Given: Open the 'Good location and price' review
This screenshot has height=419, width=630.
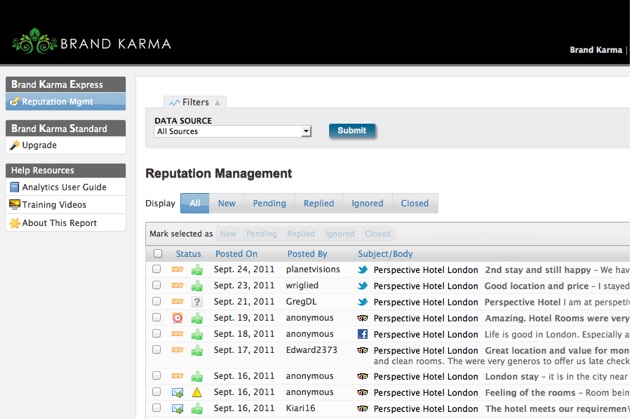Looking at the screenshot, I should click(x=536, y=286).
